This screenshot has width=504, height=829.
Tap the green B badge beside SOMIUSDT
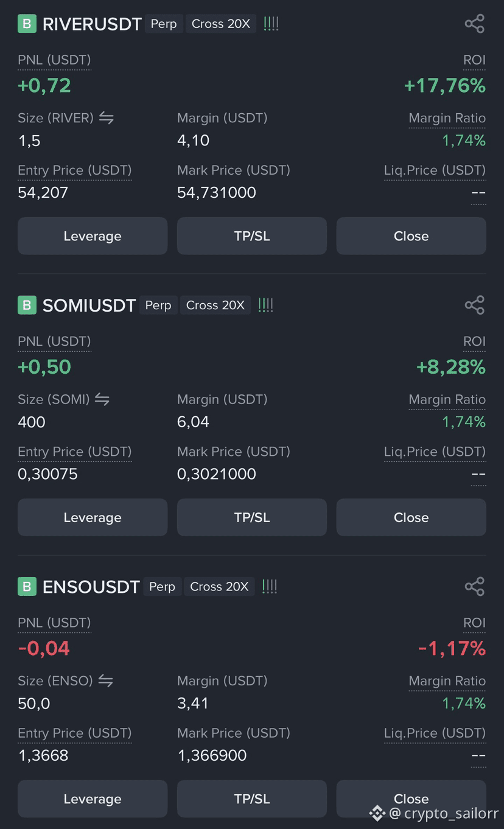[x=27, y=305]
